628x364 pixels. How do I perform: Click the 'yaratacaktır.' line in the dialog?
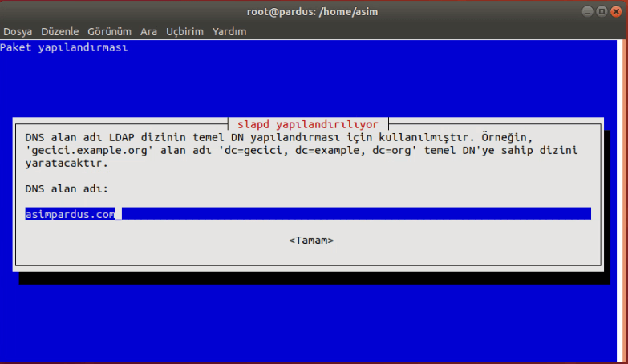67,164
